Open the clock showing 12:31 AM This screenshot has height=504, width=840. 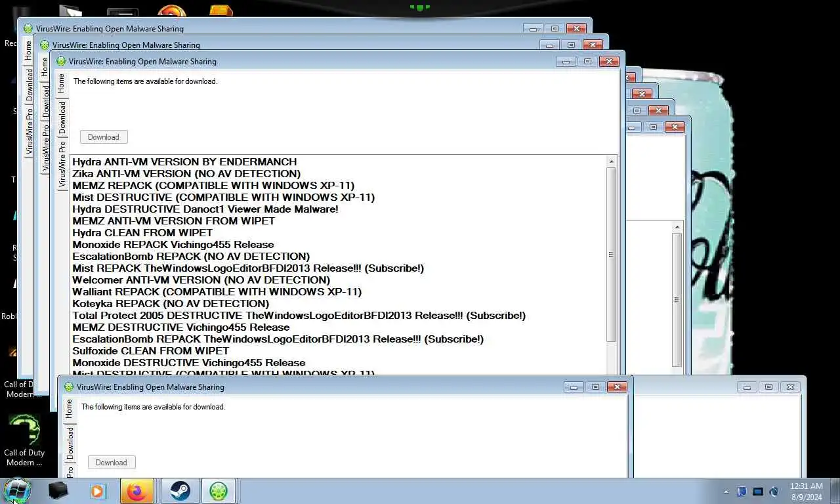coord(807,492)
